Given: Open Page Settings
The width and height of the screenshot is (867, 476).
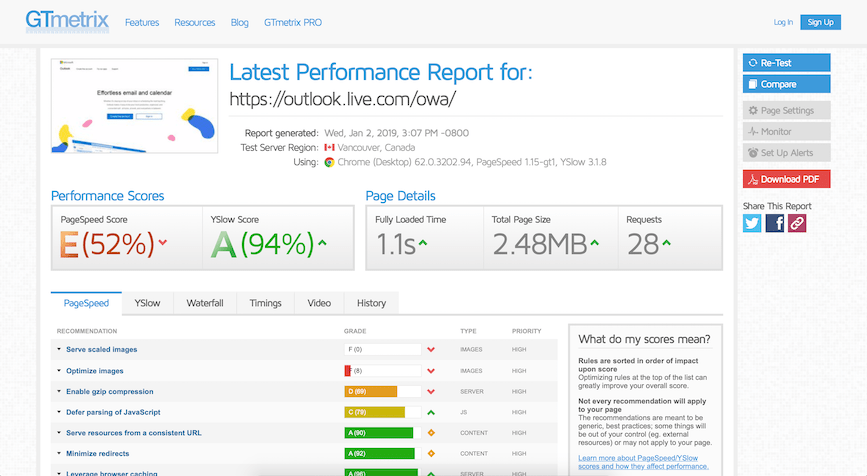Looking at the screenshot, I should point(786,111).
